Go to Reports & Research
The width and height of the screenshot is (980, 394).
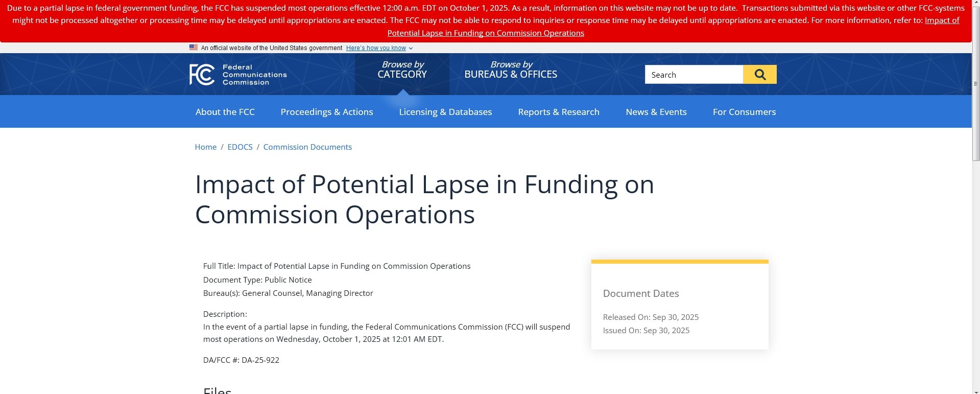[558, 112]
